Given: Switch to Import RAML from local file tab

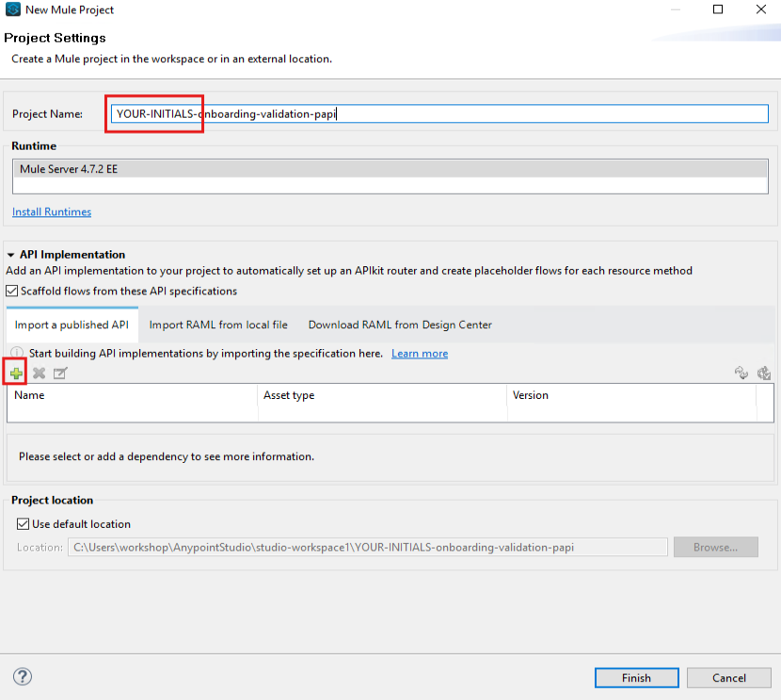Looking at the screenshot, I should pos(218,325).
